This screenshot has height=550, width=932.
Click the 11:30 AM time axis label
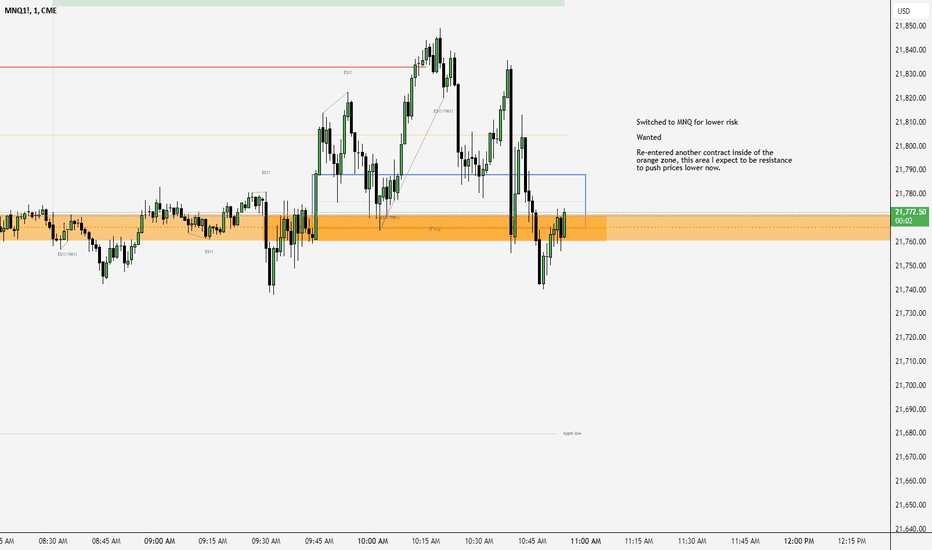point(692,542)
